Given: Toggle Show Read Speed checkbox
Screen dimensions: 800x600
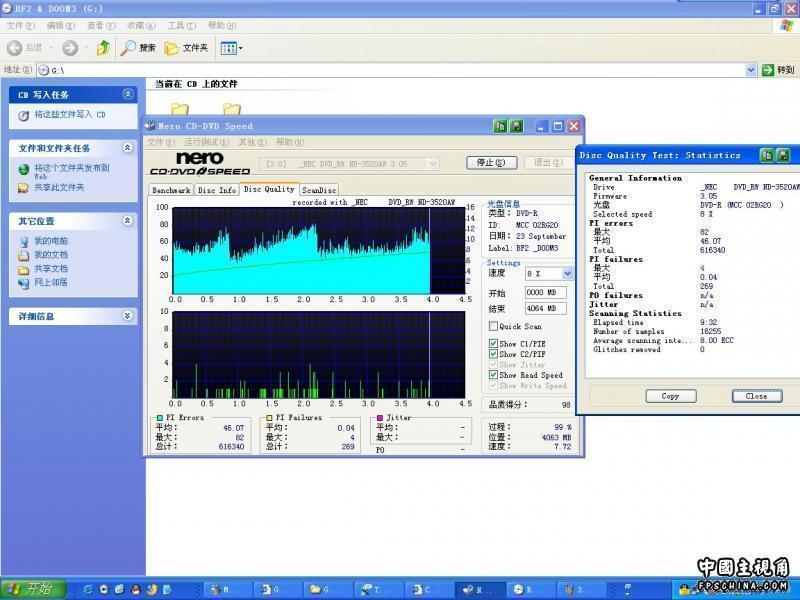Looking at the screenshot, I should click(x=493, y=374).
